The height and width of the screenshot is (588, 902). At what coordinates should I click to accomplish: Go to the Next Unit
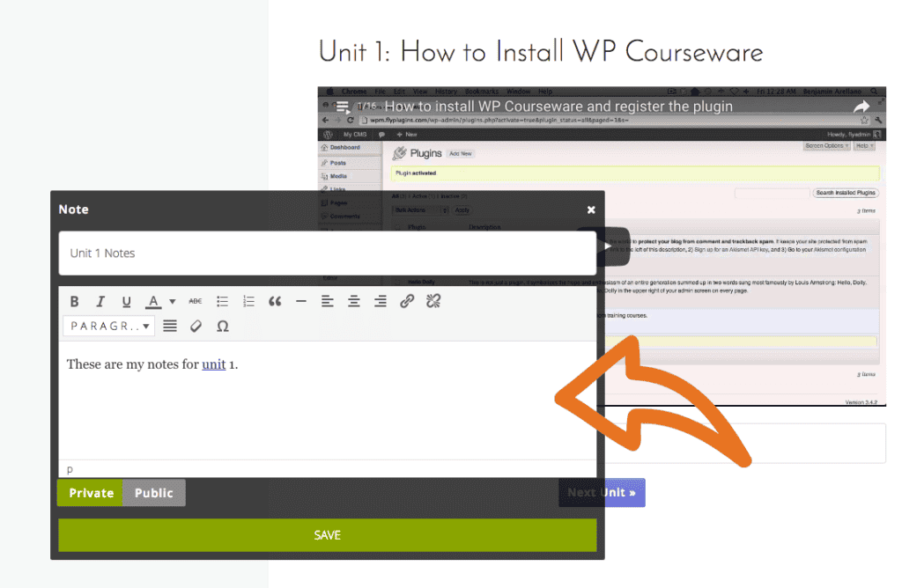(602, 493)
